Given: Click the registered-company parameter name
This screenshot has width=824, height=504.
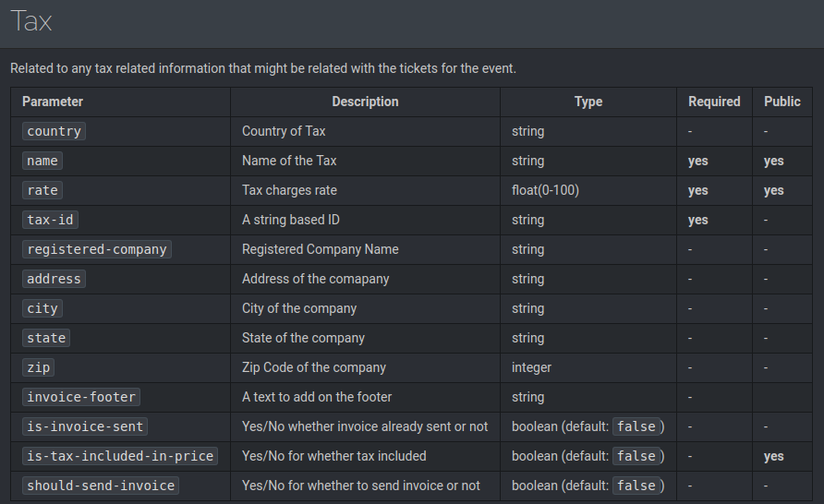Looking at the screenshot, I should point(97,249).
